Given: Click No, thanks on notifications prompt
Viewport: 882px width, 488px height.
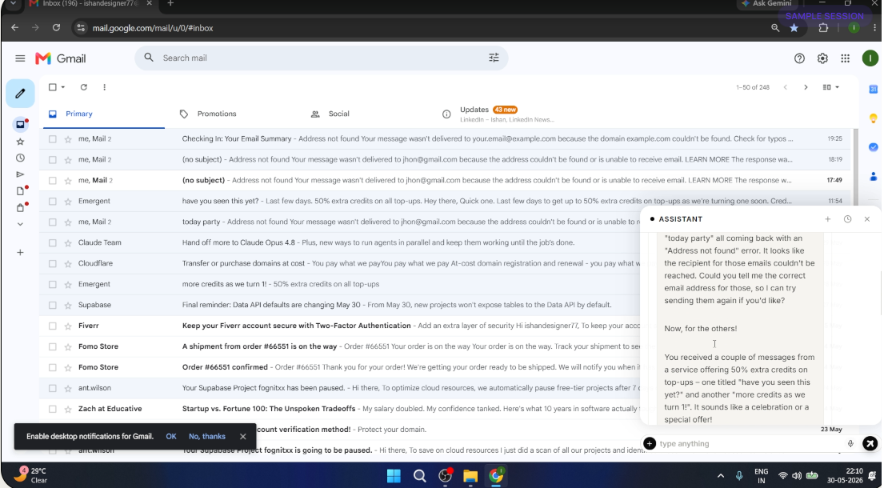Looking at the screenshot, I should click(207, 437).
